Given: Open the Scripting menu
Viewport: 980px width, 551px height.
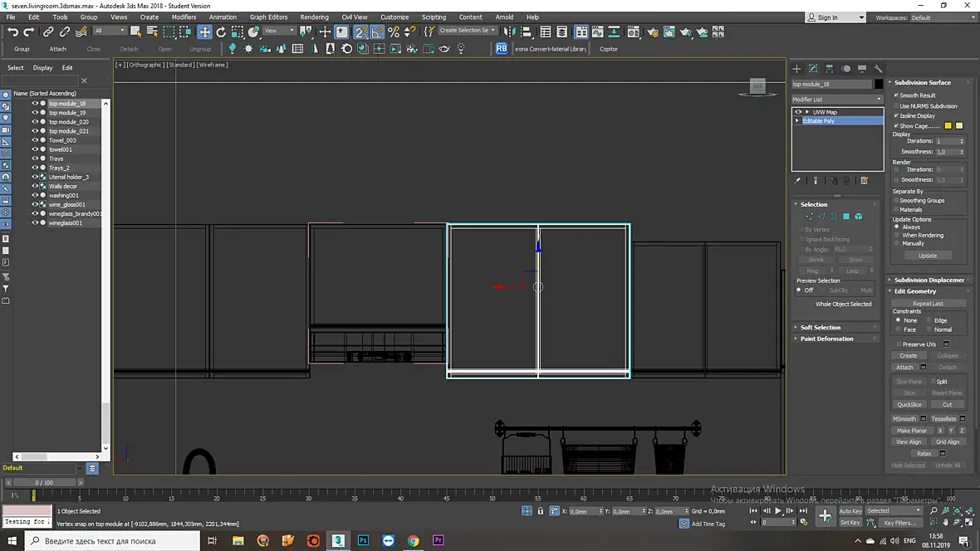Looking at the screenshot, I should point(434,17).
